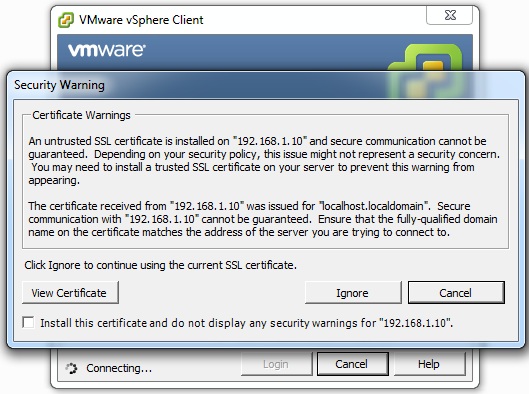The image size is (529, 394).
Task: Click Cancel in the vSphere Client login window
Action: [353, 364]
